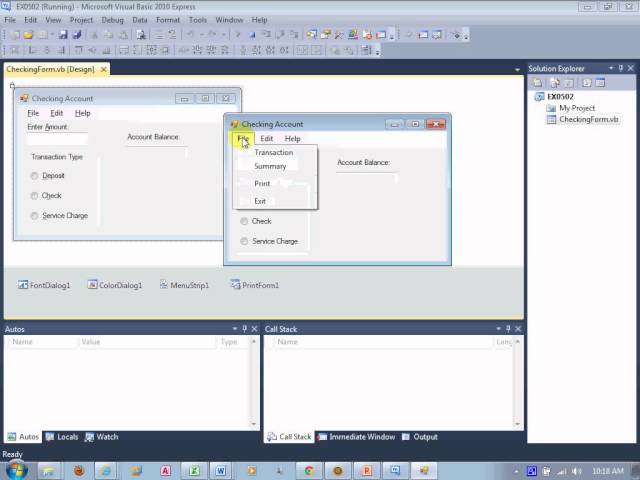The image size is (640, 480).
Task: Select MenuStrip1 component in tray
Action: (184, 285)
